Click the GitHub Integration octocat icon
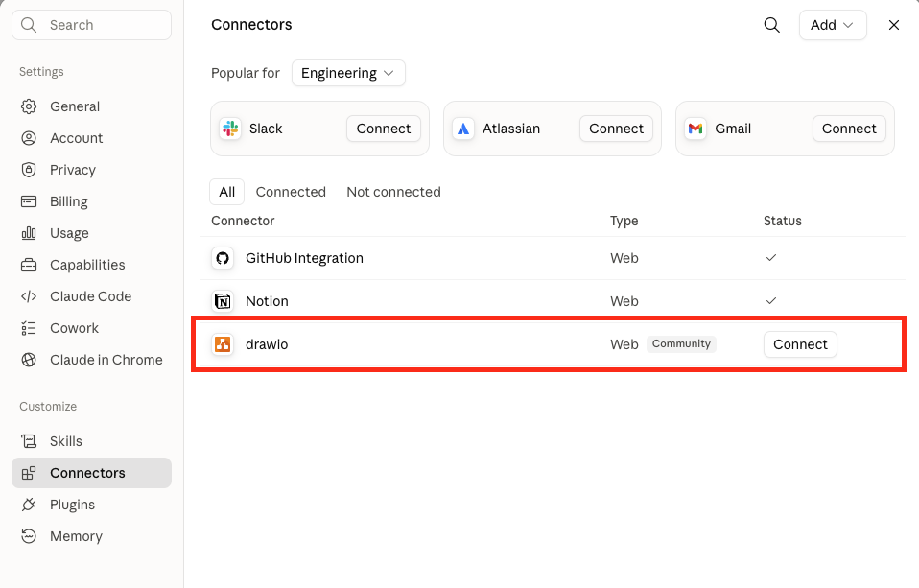This screenshot has width=919, height=588. click(x=223, y=258)
